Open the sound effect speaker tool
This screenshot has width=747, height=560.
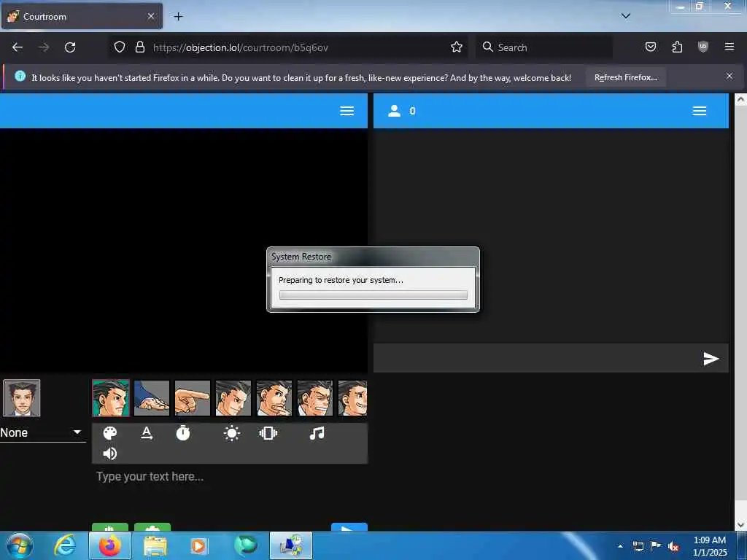(x=110, y=454)
